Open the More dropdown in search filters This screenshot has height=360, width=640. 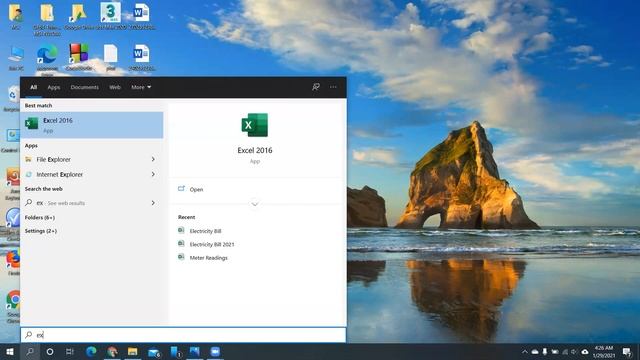click(141, 87)
